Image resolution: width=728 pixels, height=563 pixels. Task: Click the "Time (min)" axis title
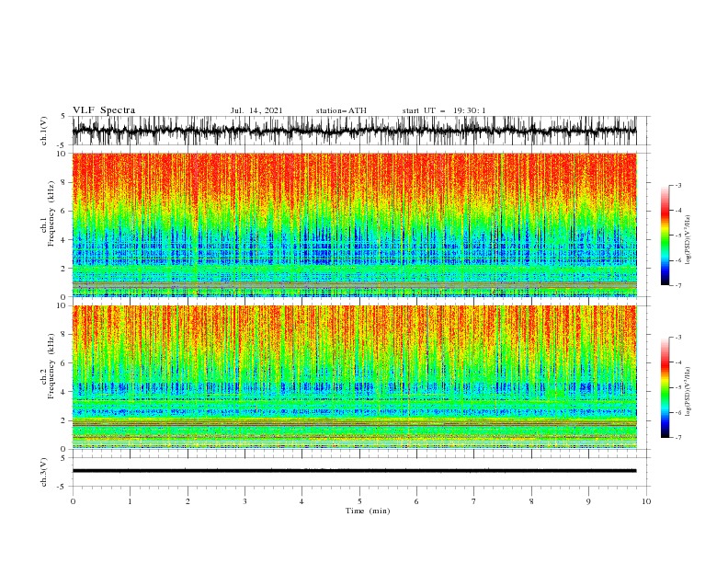tap(368, 511)
